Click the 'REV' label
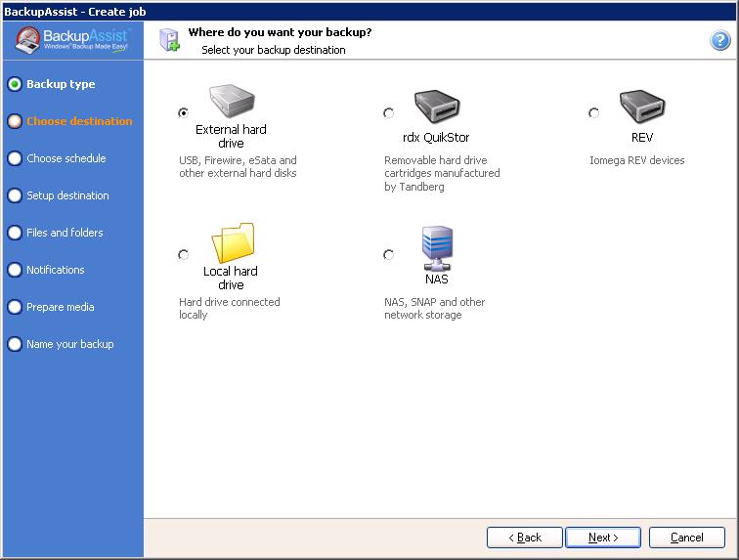This screenshot has height=560, width=739. 642,138
